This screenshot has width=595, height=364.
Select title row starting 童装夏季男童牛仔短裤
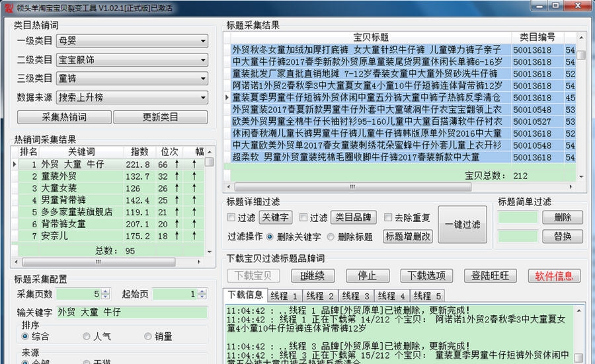pyautogui.click(x=403, y=98)
